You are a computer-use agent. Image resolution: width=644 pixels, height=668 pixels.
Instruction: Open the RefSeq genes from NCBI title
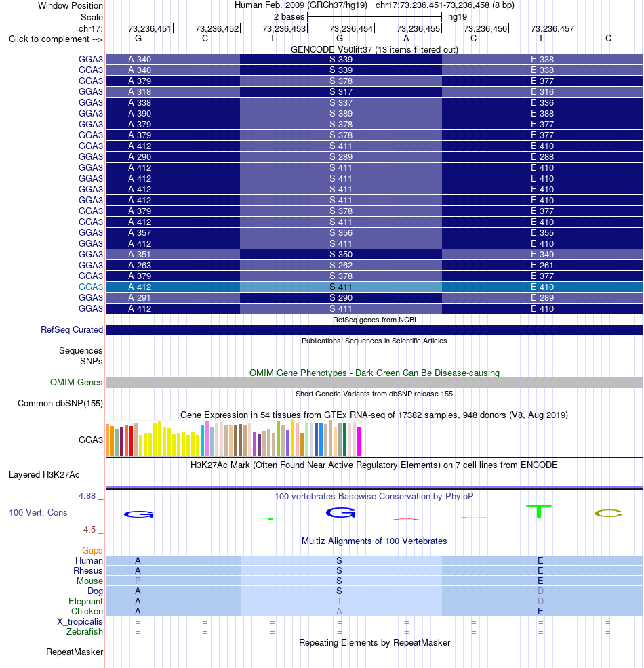[374, 320]
